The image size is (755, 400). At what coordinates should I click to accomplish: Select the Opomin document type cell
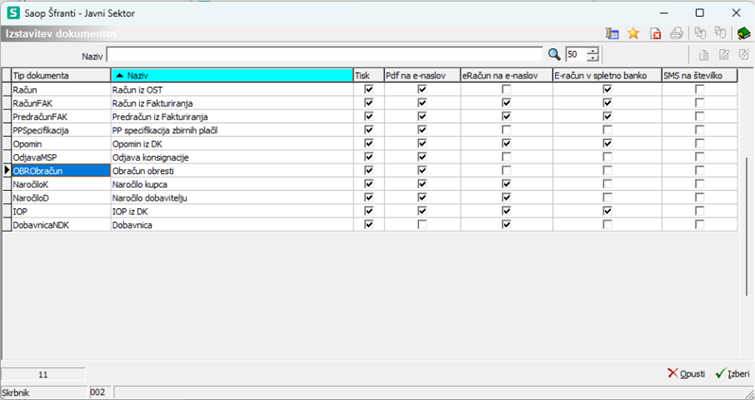coord(61,143)
